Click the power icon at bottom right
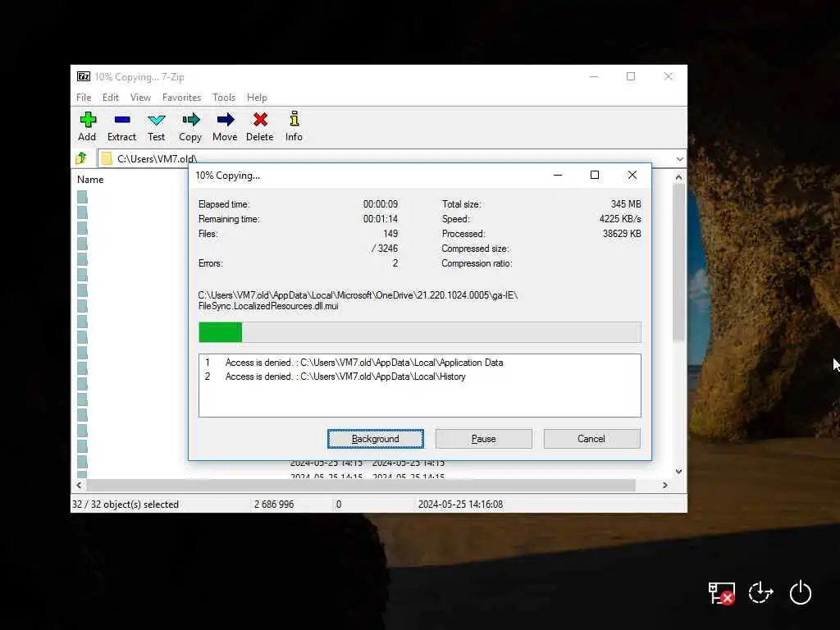 pos(801,593)
